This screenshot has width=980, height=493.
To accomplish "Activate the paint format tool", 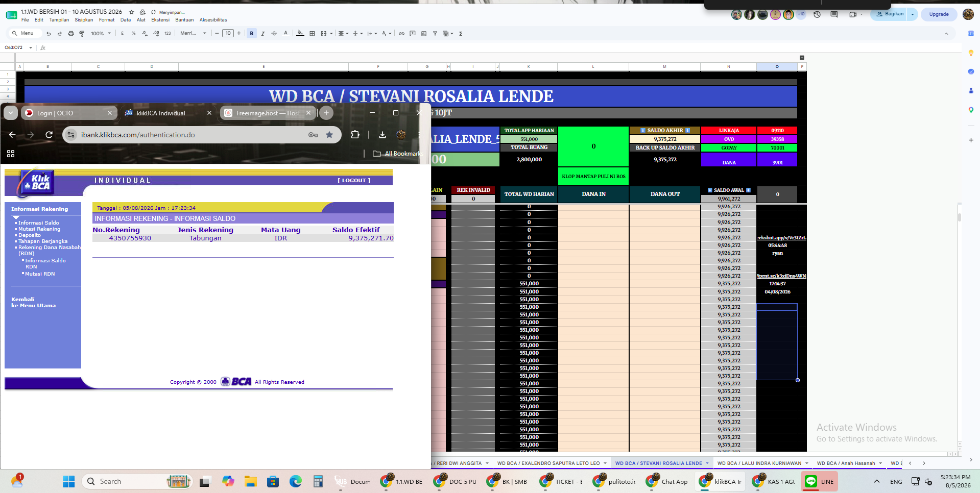I will pos(82,34).
